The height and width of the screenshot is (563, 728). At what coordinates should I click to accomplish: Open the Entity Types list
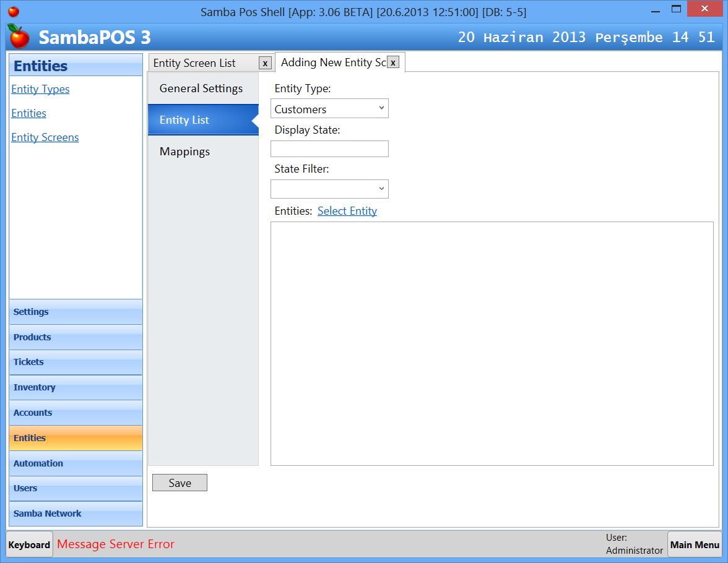(40, 89)
